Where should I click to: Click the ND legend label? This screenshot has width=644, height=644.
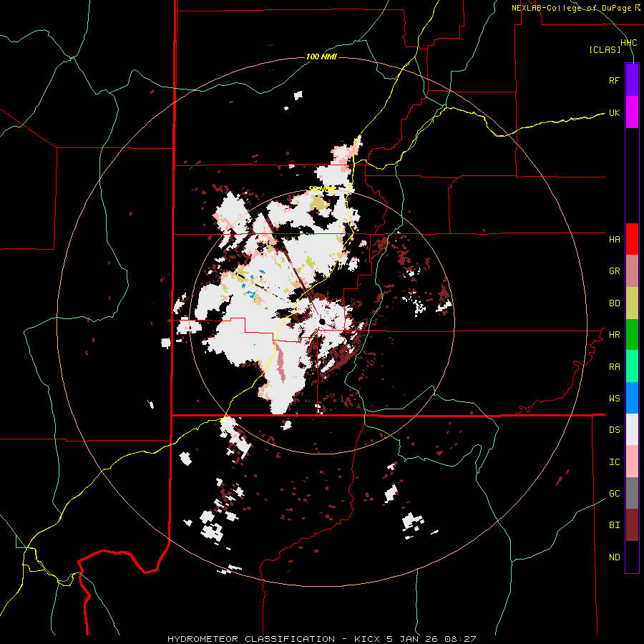coord(614,557)
